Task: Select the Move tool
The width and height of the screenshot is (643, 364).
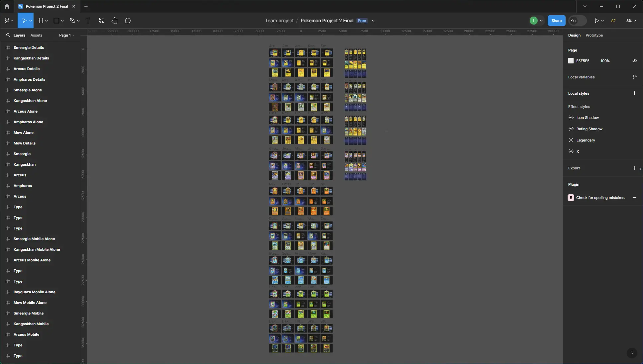Action: coord(24,21)
